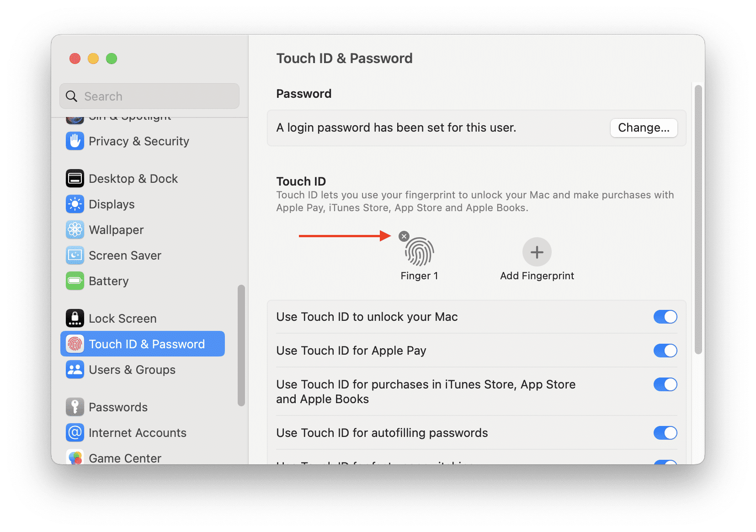Click the Touch ID section heading

tap(301, 181)
